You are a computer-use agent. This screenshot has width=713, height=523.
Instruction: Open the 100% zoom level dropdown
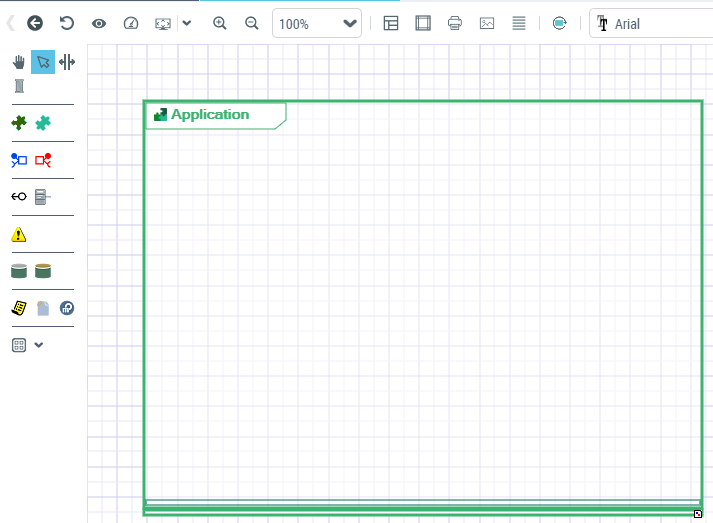coord(317,23)
